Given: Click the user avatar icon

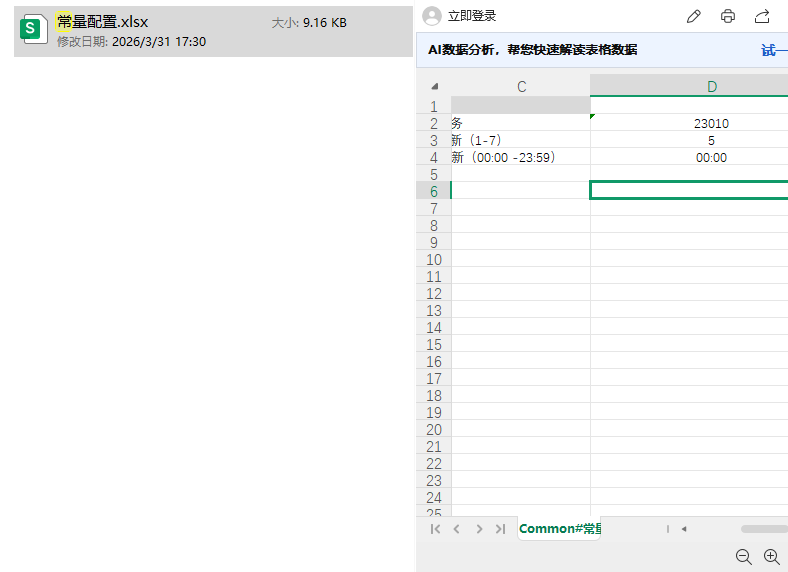Looking at the screenshot, I should (x=432, y=16).
